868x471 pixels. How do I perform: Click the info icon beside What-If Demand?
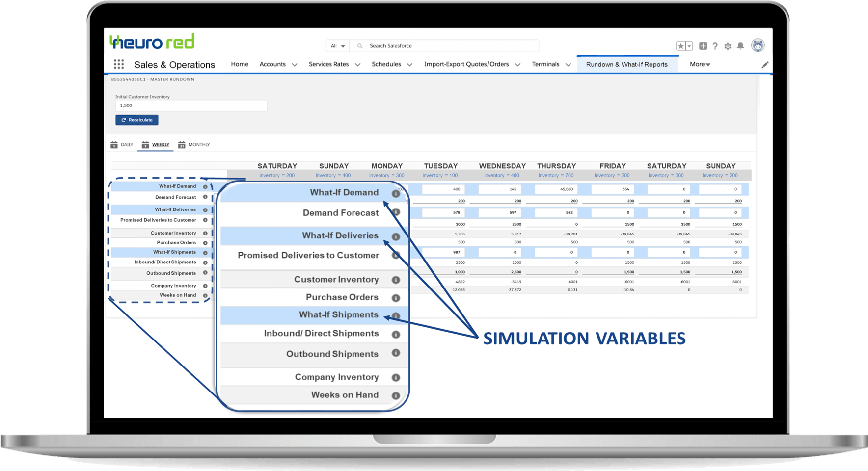[x=396, y=193]
